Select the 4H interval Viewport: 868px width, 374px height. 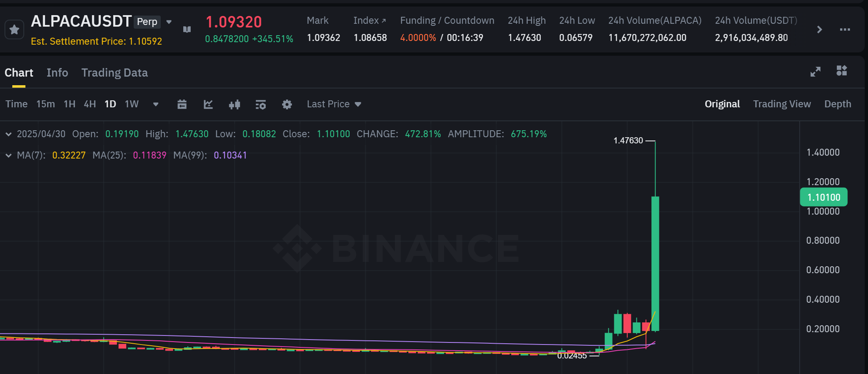[90, 104]
